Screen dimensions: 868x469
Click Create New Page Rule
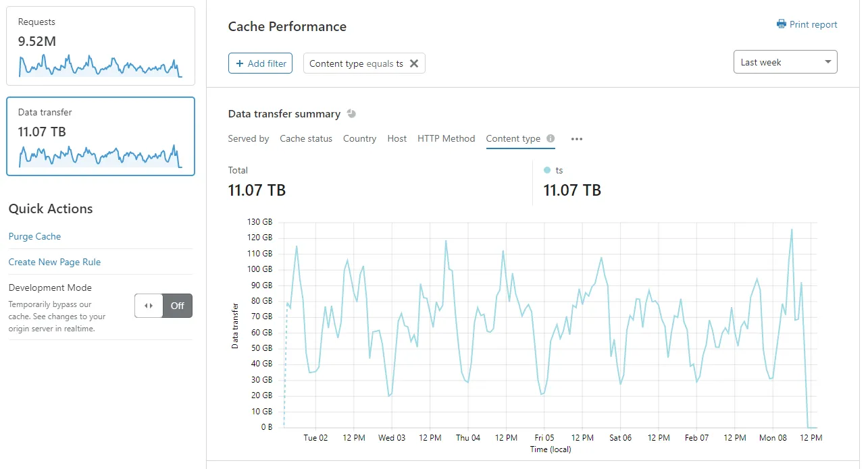point(54,262)
